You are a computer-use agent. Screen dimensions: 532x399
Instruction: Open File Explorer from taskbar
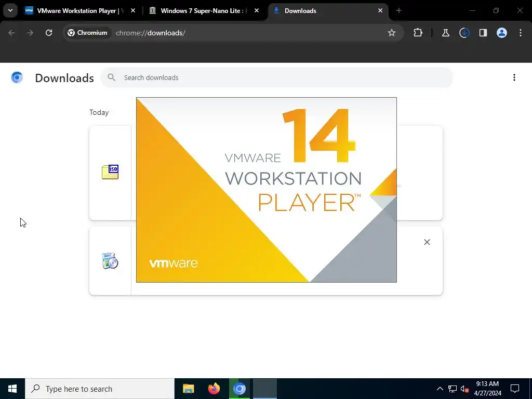point(188,389)
